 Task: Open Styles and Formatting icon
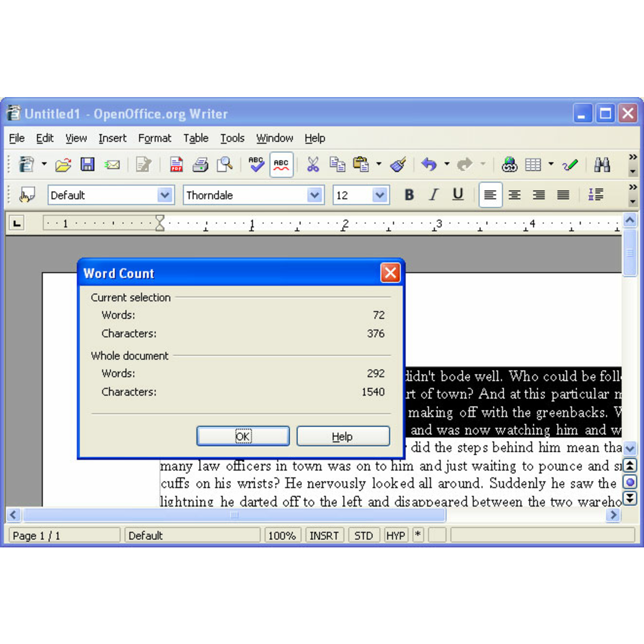(27, 195)
